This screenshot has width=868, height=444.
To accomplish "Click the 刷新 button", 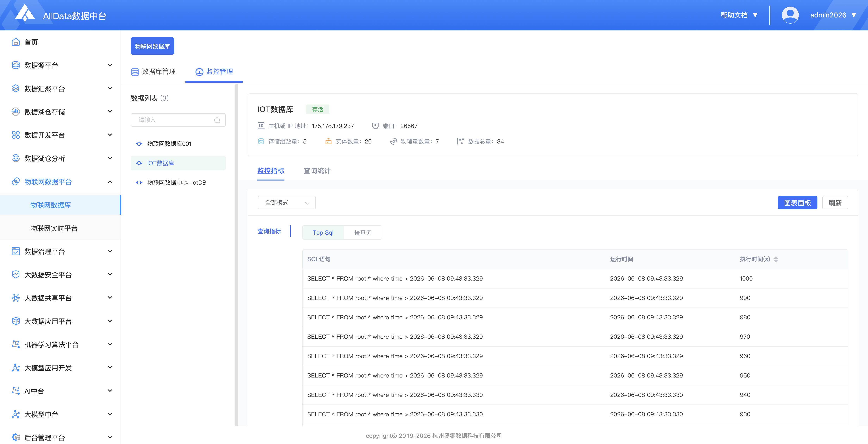I will click(x=835, y=203).
